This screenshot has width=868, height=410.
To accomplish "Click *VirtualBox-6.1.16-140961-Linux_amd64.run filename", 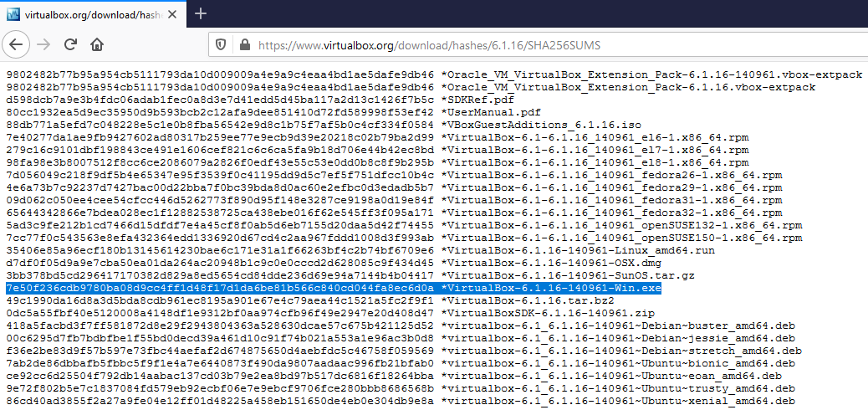I will point(578,250).
